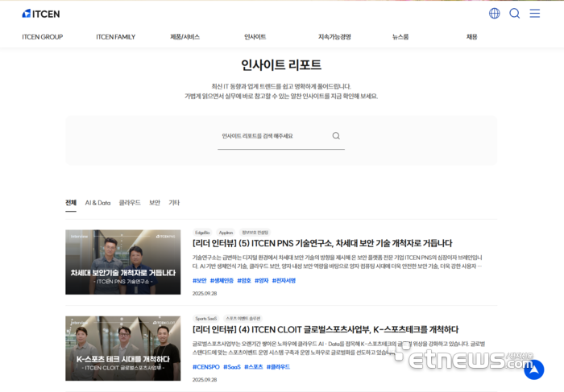The image size is (564, 392).
Task: Open the 지속가능경영 menu
Action: point(334,37)
